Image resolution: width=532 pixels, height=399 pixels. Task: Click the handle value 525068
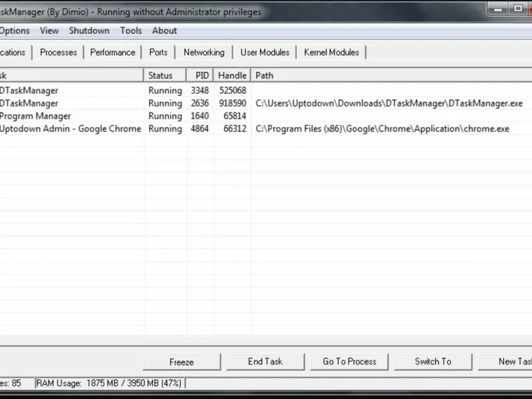click(x=233, y=90)
